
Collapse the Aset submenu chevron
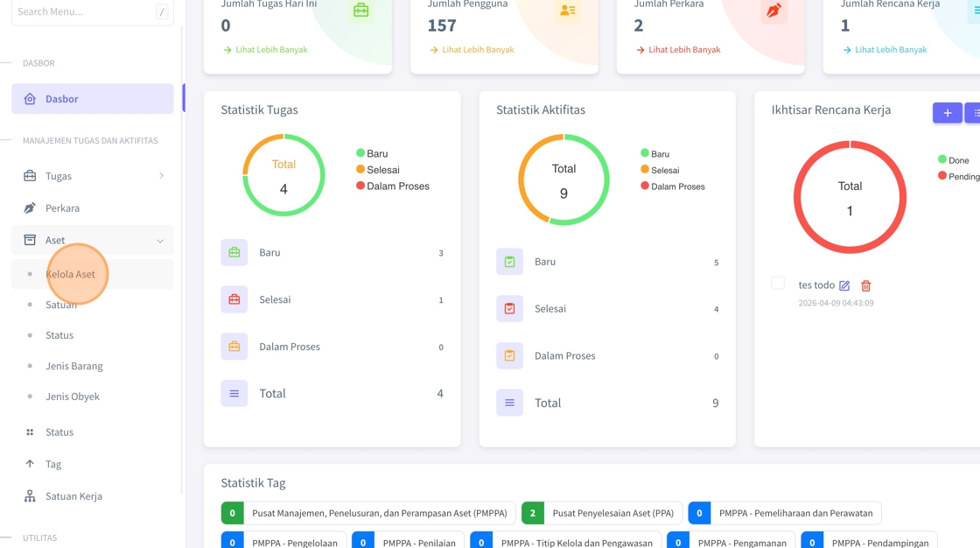[160, 241]
